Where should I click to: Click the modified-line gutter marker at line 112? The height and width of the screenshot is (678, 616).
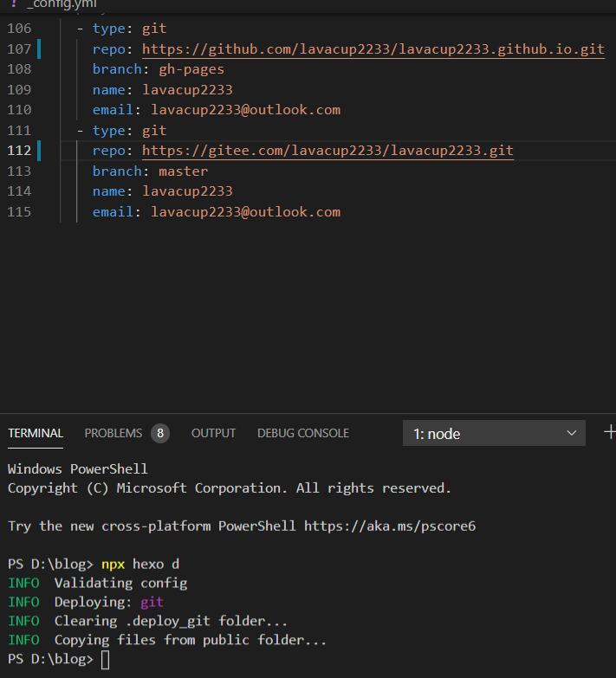(39, 151)
